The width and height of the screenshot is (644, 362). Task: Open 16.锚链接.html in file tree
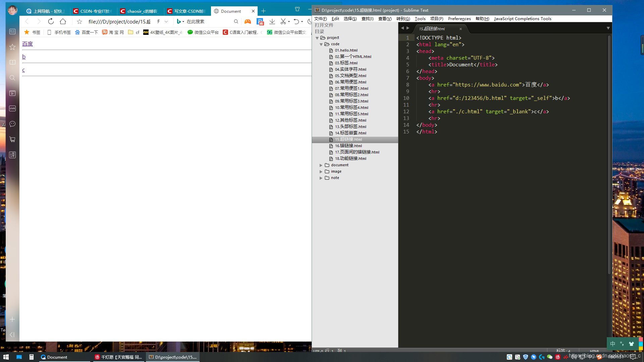[x=348, y=146]
